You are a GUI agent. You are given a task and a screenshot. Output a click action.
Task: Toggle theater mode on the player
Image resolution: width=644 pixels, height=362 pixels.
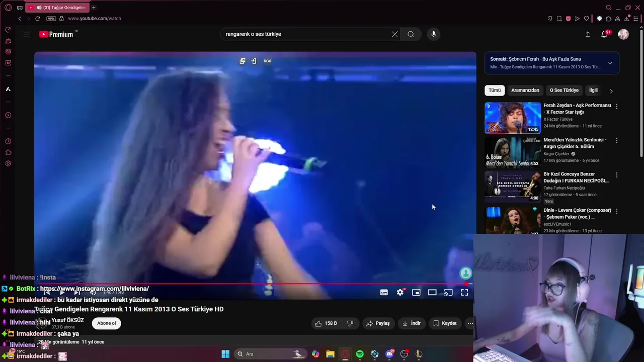click(432, 292)
